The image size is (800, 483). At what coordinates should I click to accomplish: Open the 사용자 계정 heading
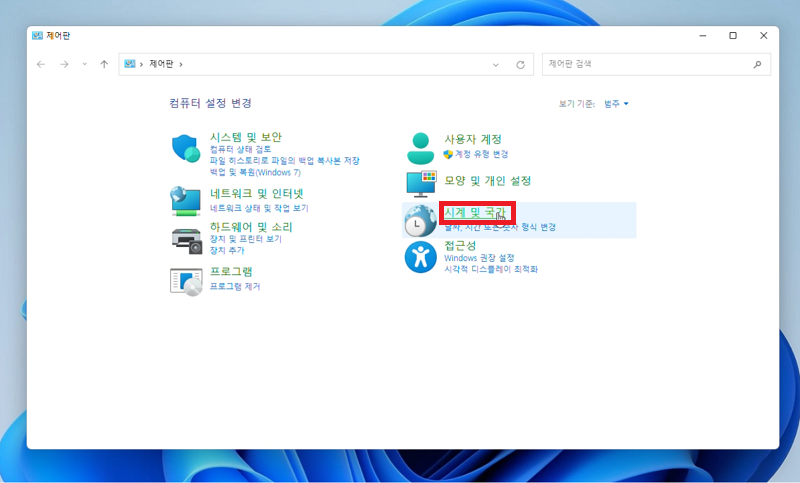(473, 139)
